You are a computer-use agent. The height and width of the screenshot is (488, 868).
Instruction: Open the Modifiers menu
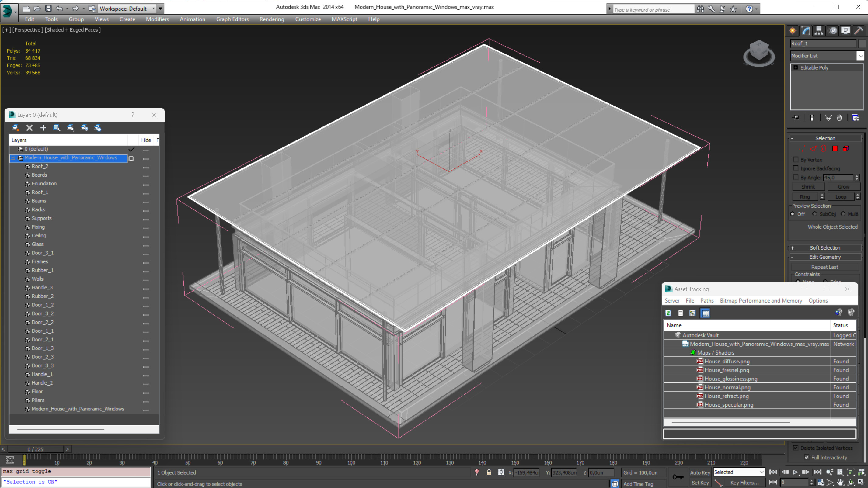157,19
